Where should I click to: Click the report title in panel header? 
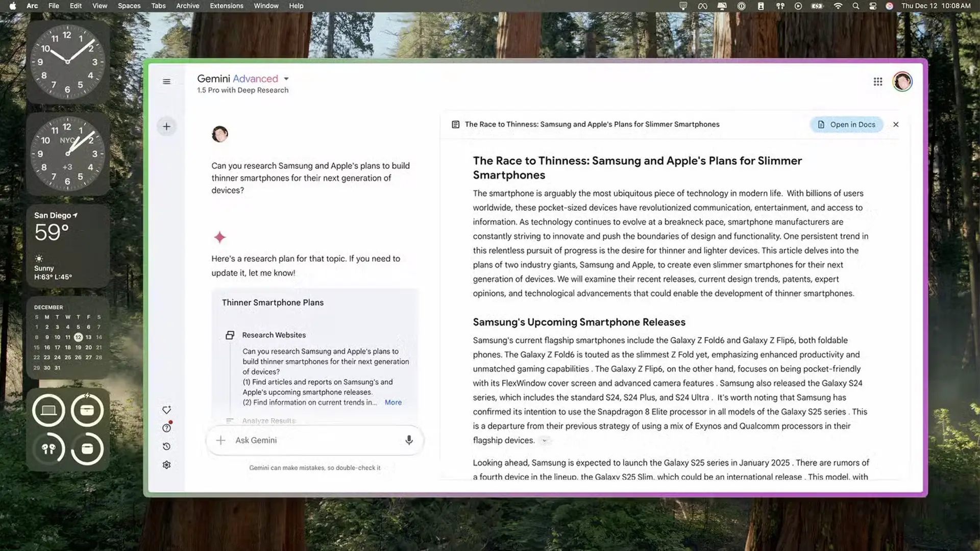(x=592, y=124)
